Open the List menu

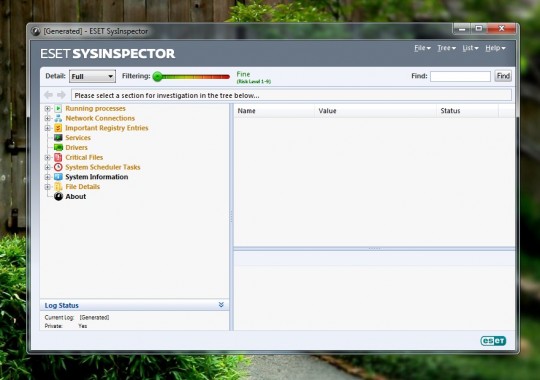pos(470,48)
